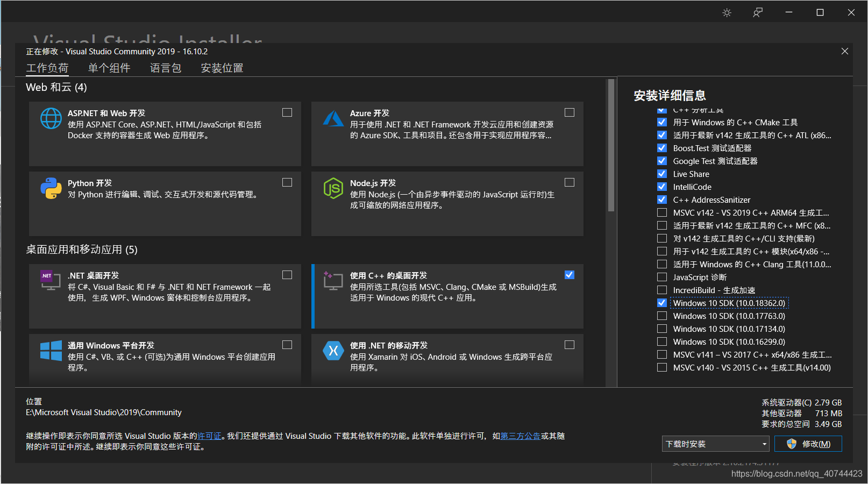This screenshot has width=868, height=484.
Task: Check the .NET desktop development workload
Action: click(287, 275)
